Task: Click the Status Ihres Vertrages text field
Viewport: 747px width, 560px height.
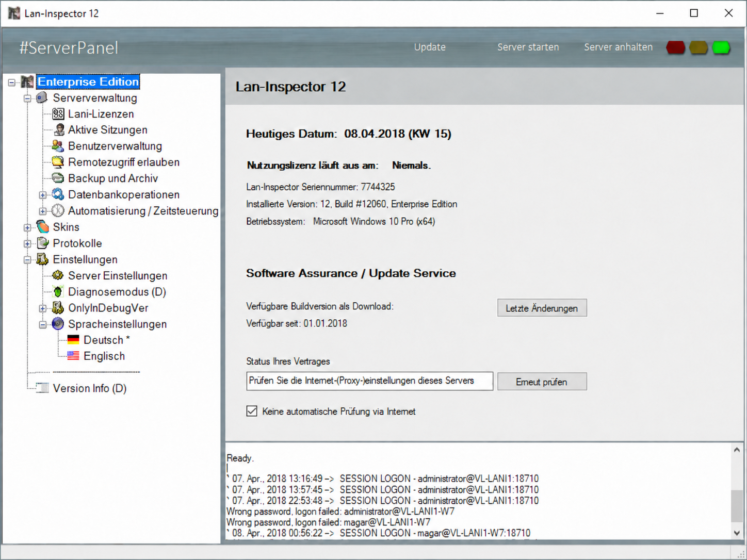Action: (x=369, y=381)
